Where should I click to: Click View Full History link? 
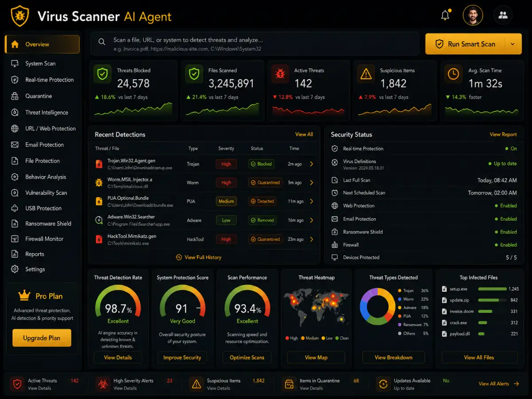[x=198, y=257]
